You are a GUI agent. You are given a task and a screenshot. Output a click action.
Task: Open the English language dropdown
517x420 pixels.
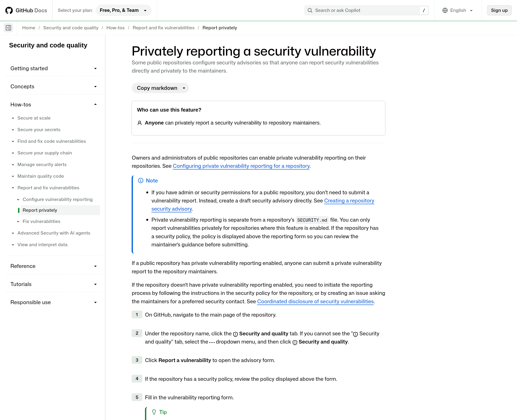point(458,10)
